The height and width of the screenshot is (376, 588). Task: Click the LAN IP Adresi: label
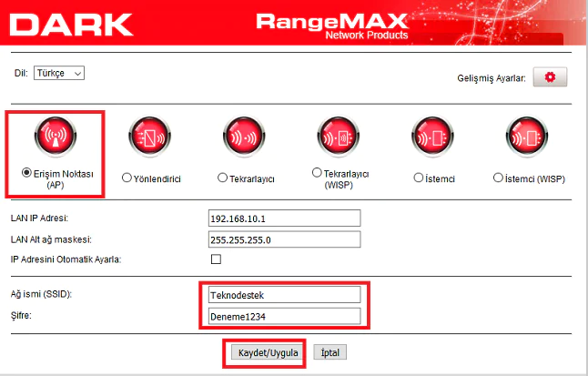39,218
